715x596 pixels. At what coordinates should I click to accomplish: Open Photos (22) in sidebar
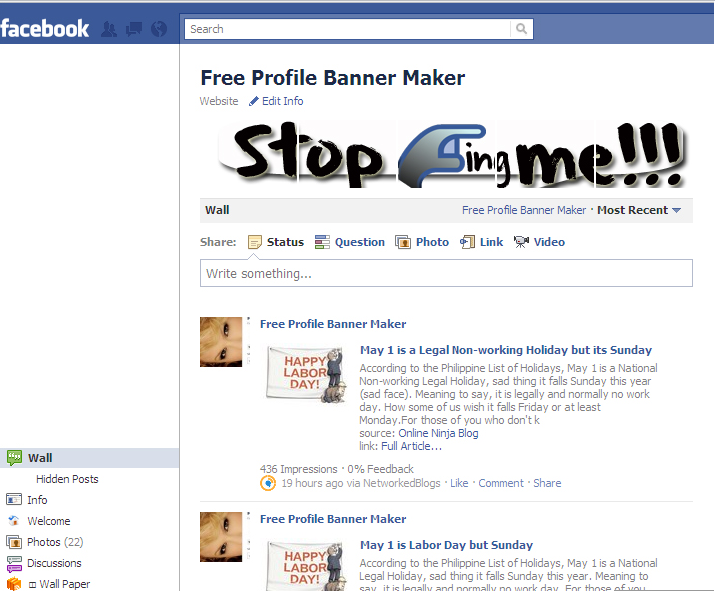coord(55,542)
